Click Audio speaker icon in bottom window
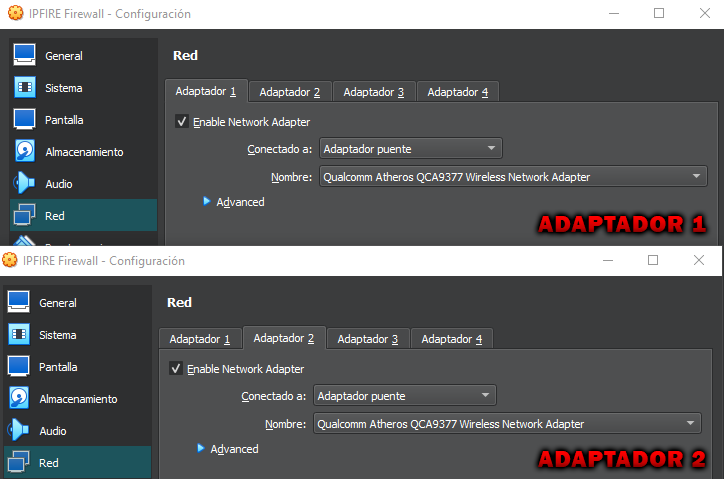 click(x=18, y=430)
